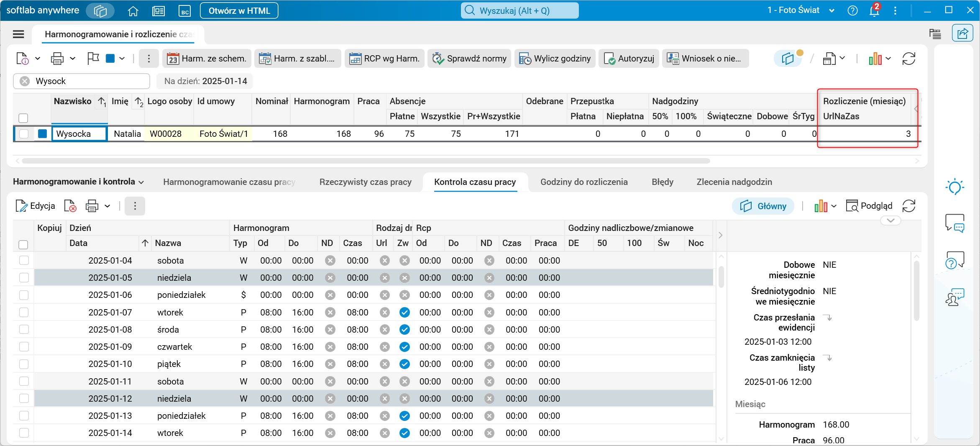Click the print icon in the top toolbar
Screen dimensions: 980x446
coord(57,59)
